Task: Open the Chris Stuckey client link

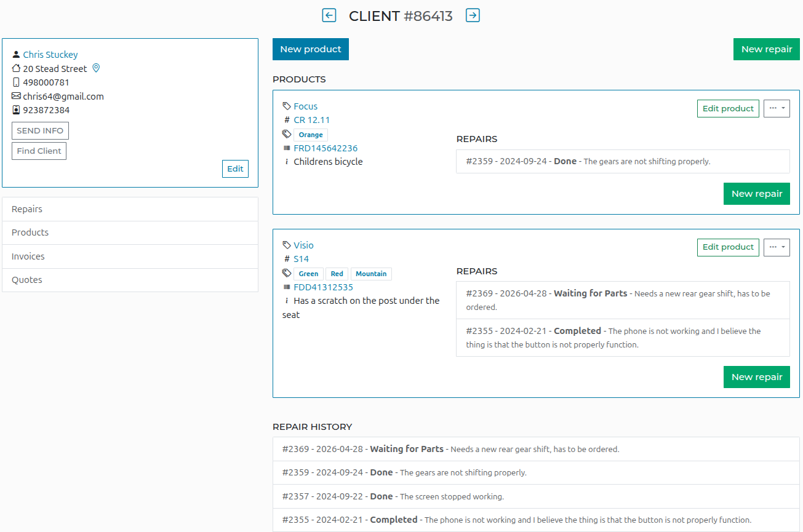Action: point(50,55)
